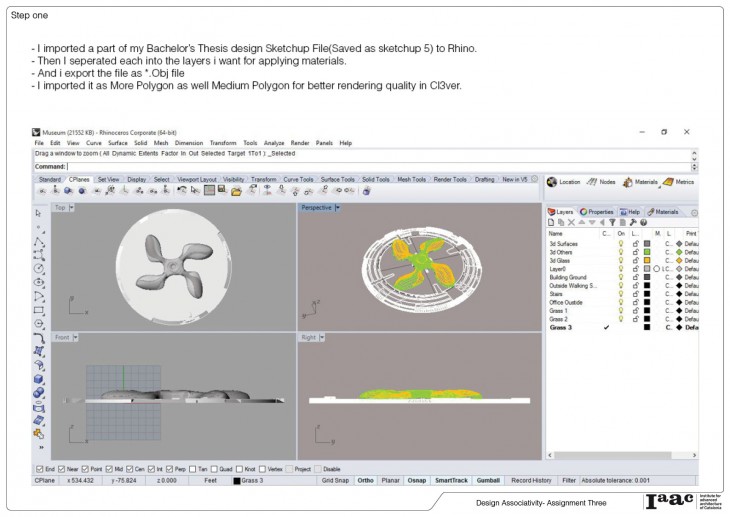730x517 pixels.
Task: Click the Location icon in the right toolbar
Action: click(x=552, y=182)
